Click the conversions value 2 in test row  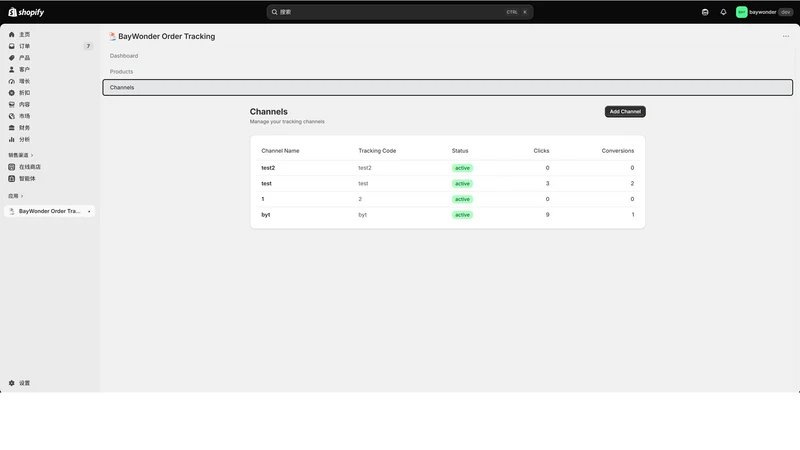tap(632, 184)
